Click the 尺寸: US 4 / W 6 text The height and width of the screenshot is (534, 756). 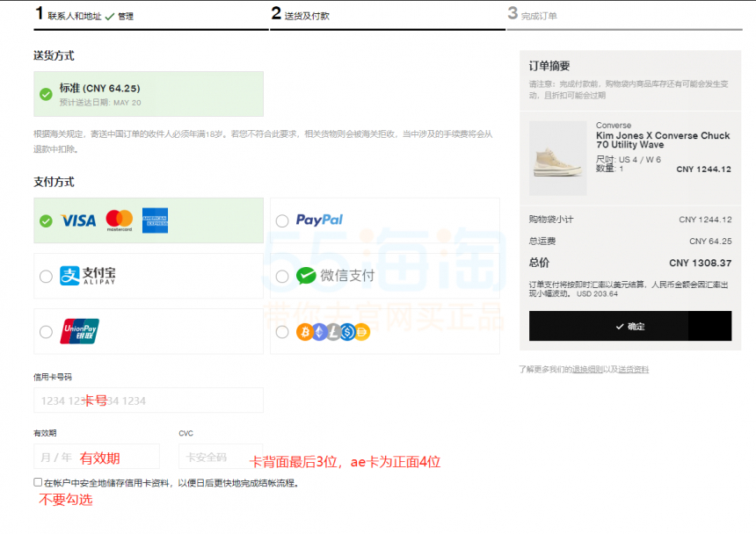click(629, 159)
